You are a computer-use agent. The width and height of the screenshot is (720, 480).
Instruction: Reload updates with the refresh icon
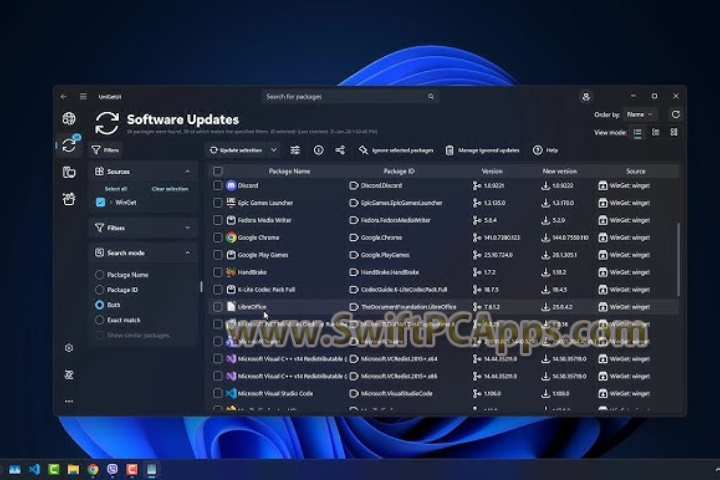point(675,114)
